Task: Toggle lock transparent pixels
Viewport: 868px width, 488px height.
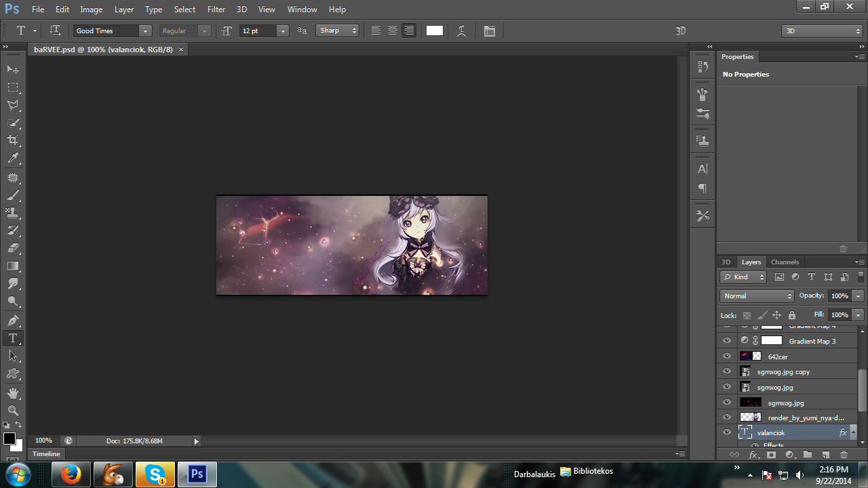Action: coord(747,315)
